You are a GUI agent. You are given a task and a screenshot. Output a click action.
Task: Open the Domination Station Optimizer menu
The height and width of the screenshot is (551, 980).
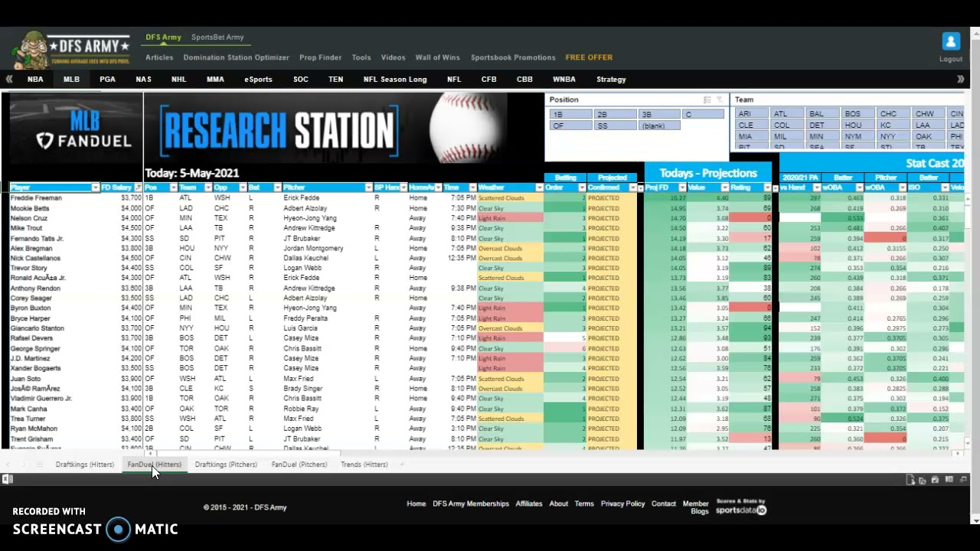(x=236, y=57)
